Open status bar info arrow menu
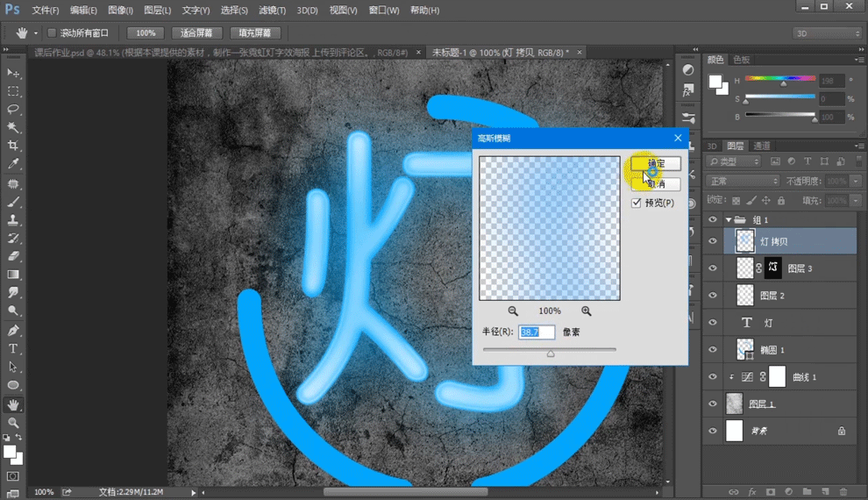The height and width of the screenshot is (500, 868). pos(193,492)
